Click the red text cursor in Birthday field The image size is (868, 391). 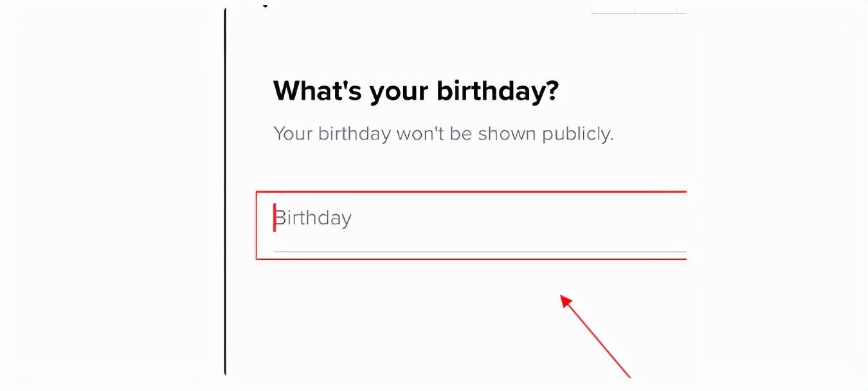(x=275, y=217)
